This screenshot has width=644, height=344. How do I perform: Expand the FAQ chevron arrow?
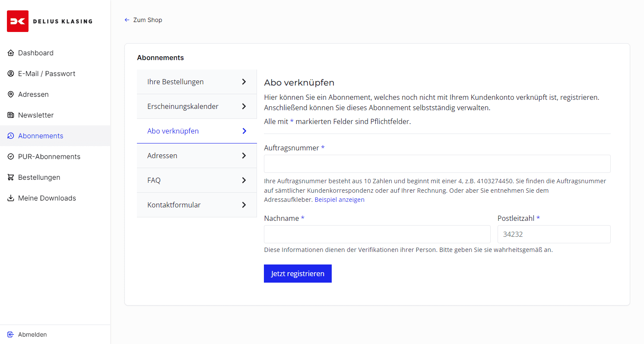pos(244,180)
